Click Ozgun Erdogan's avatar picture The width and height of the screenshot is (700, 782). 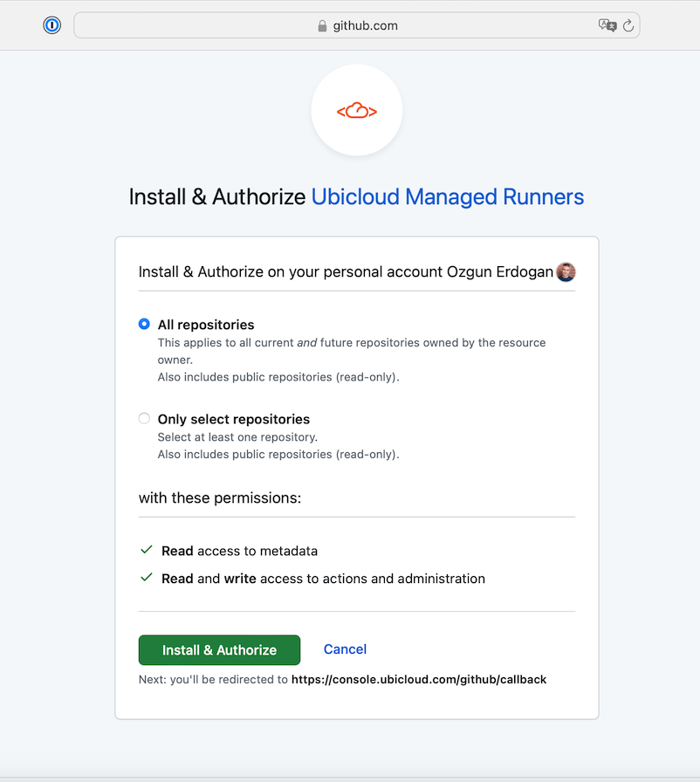[x=566, y=271]
